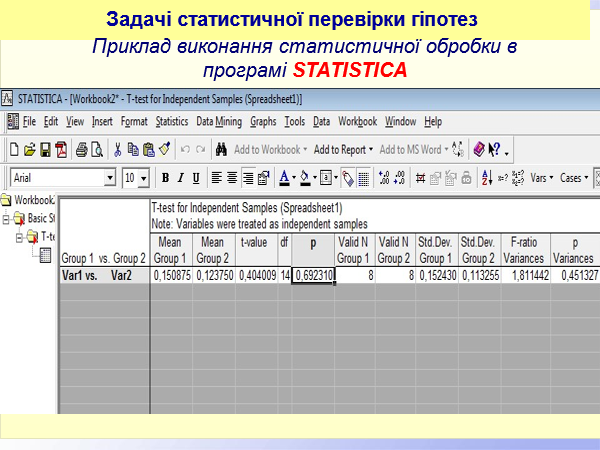Open the fill color dropdown arrow
The height and width of the screenshot is (450, 600).
tap(315, 178)
